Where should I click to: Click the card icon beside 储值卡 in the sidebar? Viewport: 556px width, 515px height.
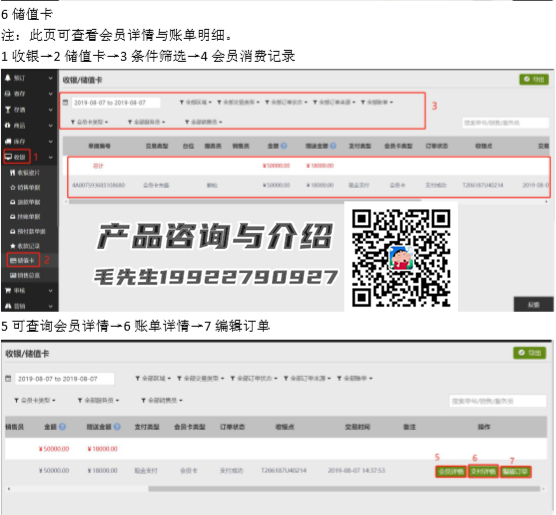click(13, 260)
